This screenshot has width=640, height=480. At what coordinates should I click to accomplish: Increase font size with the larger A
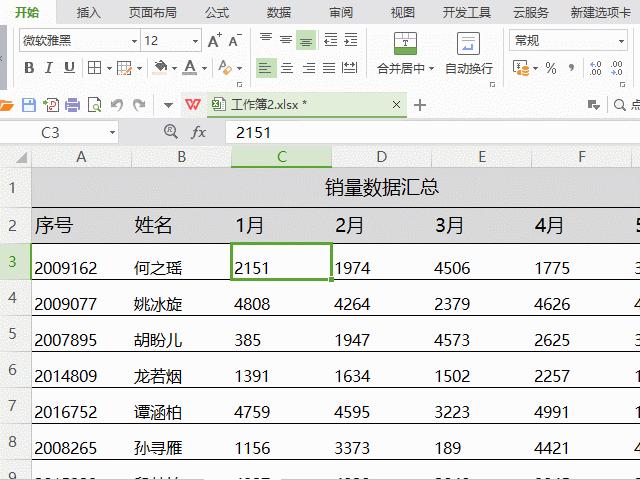(x=215, y=40)
